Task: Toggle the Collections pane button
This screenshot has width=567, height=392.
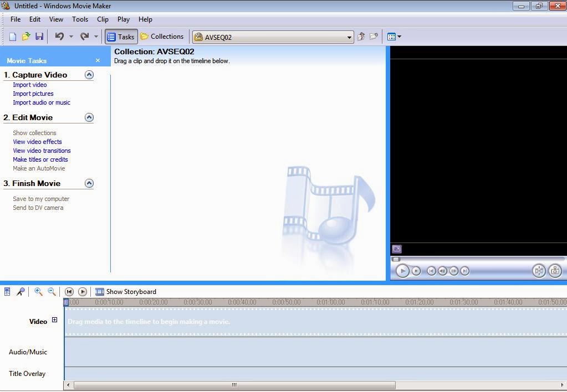Action: (162, 37)
